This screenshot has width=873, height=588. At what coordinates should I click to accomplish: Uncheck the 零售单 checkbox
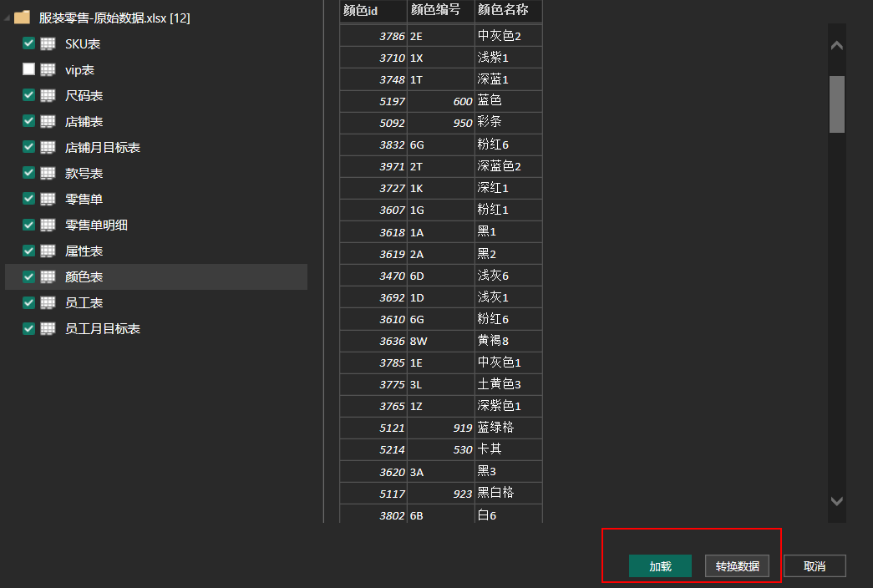[29, 198]
